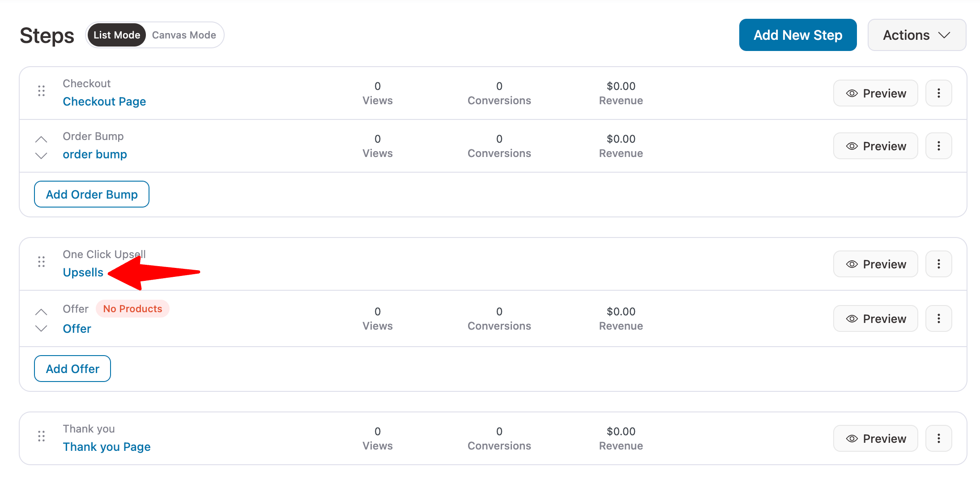The width and height of the screenshot is (980, 492).
Task: Click Add Order Bump button
Action: pyautogui.click(x=92, y=194)
